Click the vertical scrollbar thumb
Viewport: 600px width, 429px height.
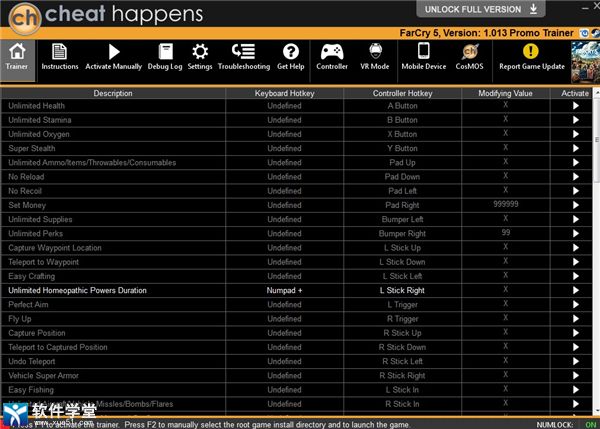[x=597, y=140]
